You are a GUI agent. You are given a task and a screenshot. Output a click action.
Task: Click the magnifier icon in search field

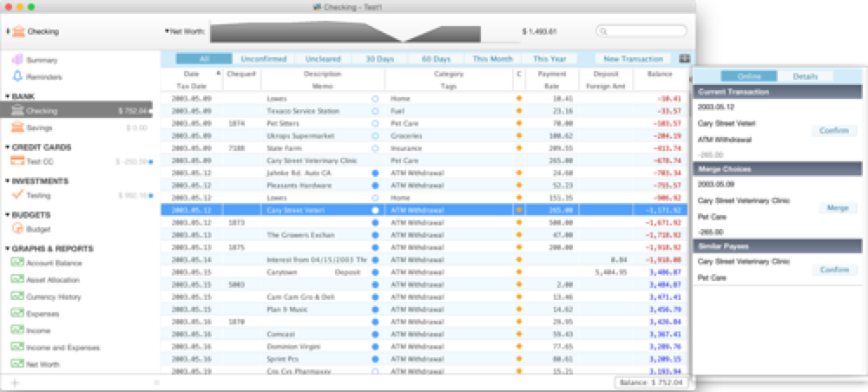coord(603,31)
